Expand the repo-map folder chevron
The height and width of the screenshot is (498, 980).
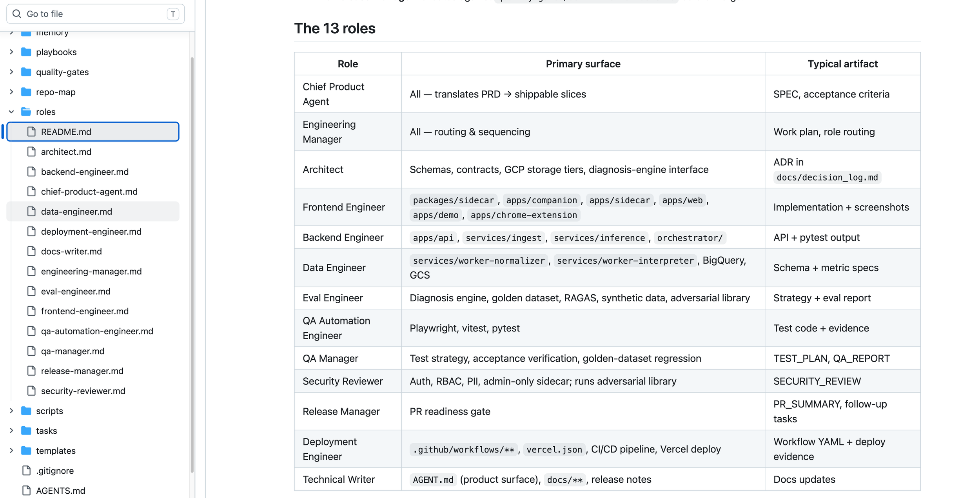pos(11,92)
